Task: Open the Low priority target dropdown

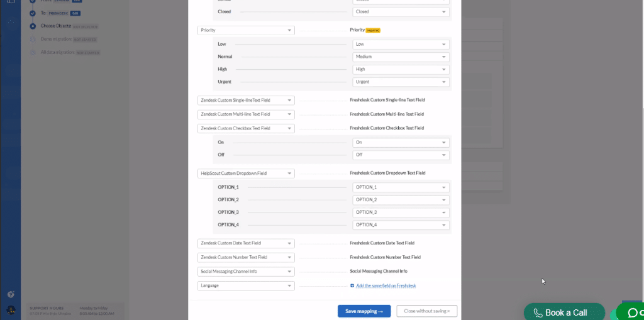Action: 401,45
